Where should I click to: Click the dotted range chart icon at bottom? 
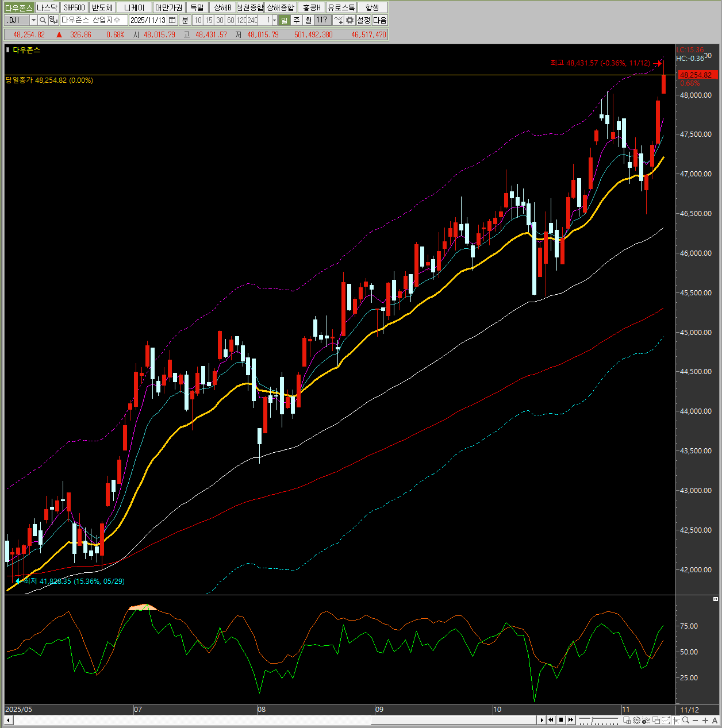click(x=666, y=720)
